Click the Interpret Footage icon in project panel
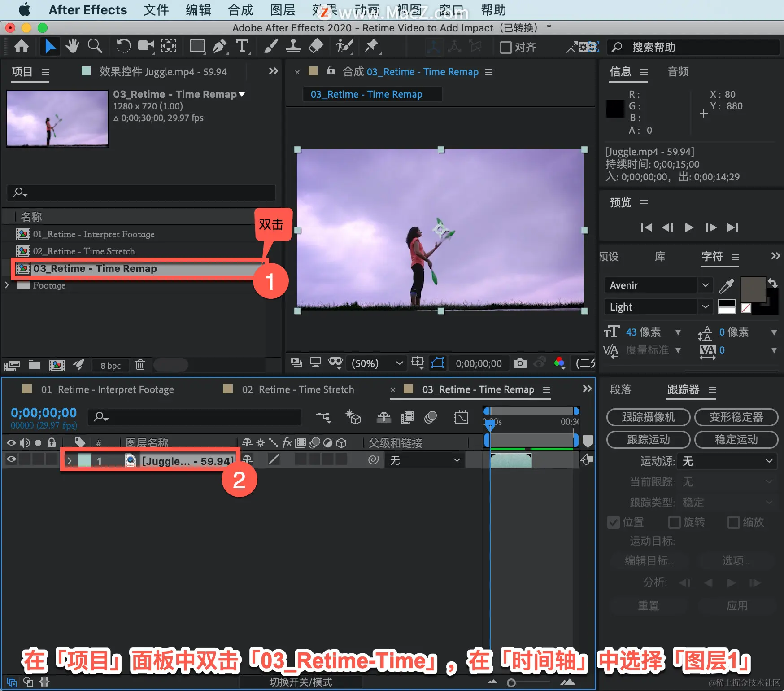The width and height of the screenshot is (784, 691). [12, 365]
